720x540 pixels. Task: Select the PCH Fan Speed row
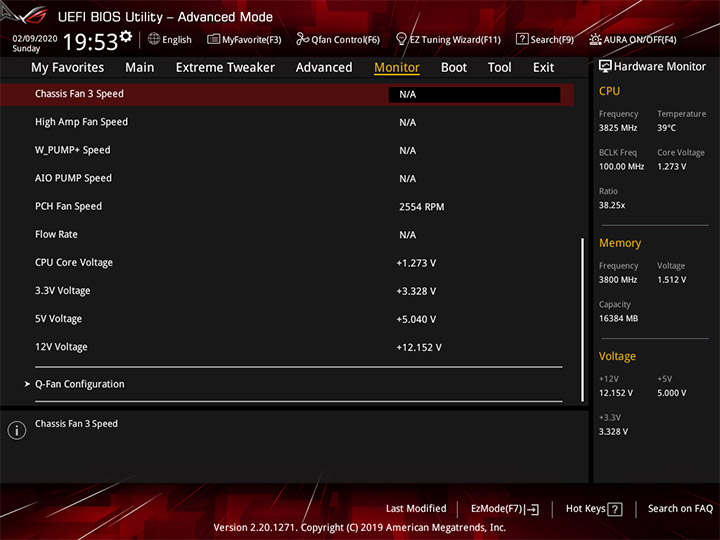click(287, 207)
